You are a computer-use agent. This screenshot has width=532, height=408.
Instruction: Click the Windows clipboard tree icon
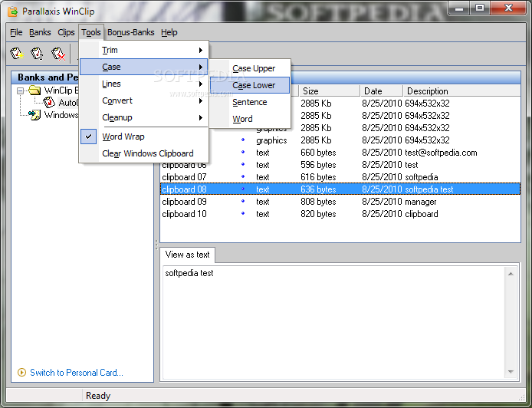[34, 115]
